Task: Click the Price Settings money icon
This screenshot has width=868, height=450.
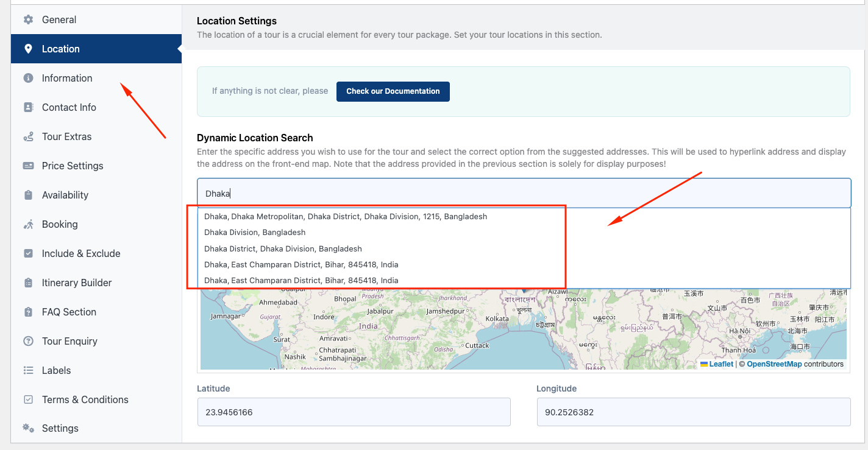Action: point(28,166)
